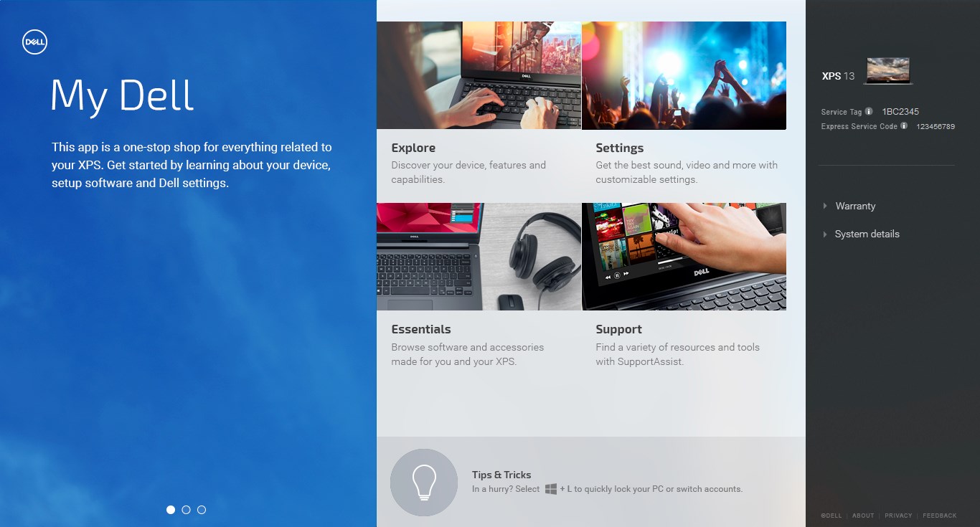Open the Support touchscreen tile image
The height and width of the screenshot is (527, 980).
tap(684, 257)
